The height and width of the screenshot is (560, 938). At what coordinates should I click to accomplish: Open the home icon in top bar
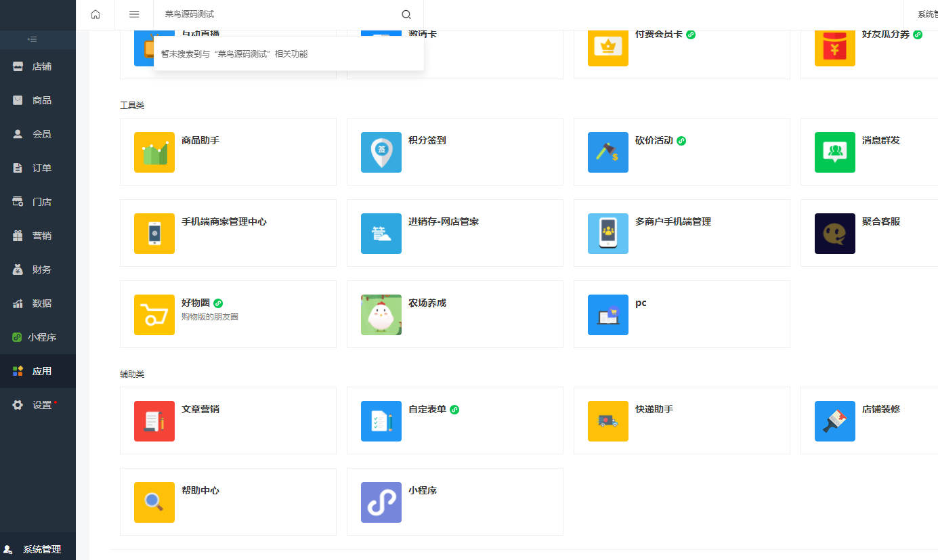coord(95,14)
